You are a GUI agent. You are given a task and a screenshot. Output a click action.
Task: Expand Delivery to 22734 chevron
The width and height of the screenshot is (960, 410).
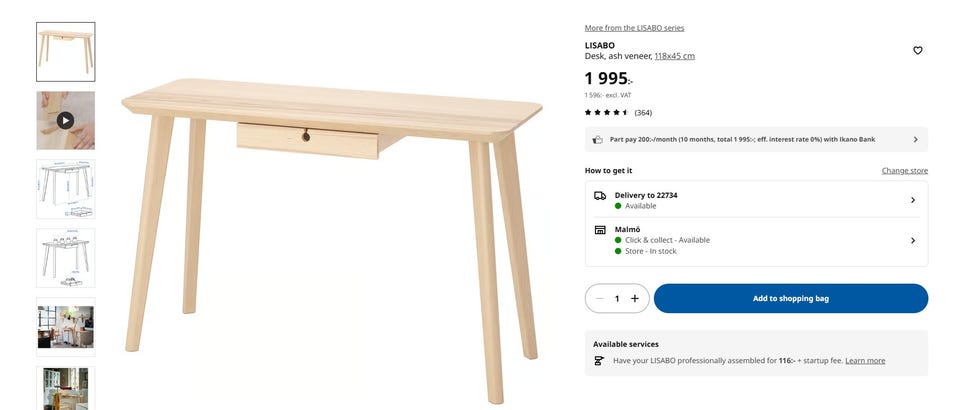912,200
